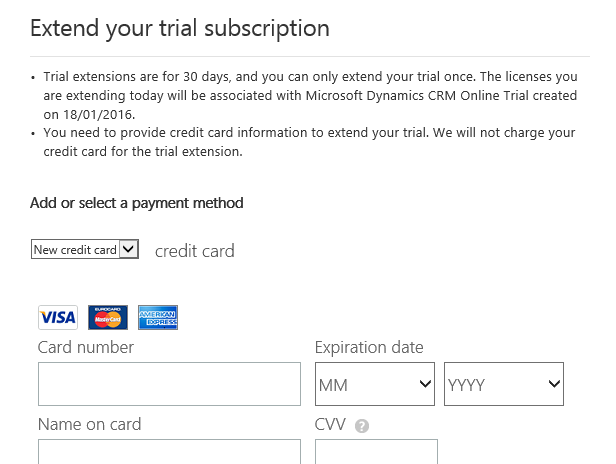
Task: Select the CVV input box
Action: [376, 452]
